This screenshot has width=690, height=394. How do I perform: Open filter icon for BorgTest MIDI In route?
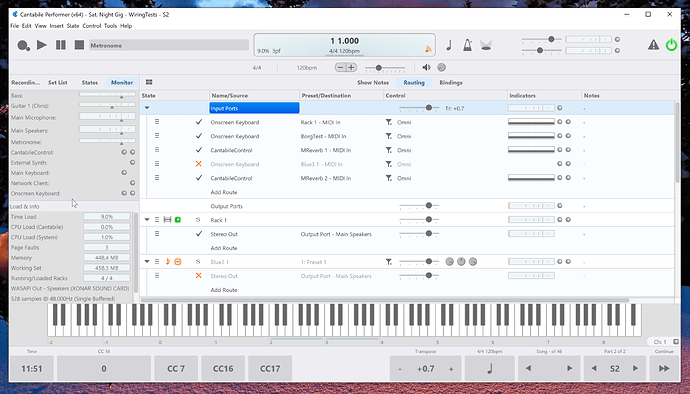click(389, 136)
